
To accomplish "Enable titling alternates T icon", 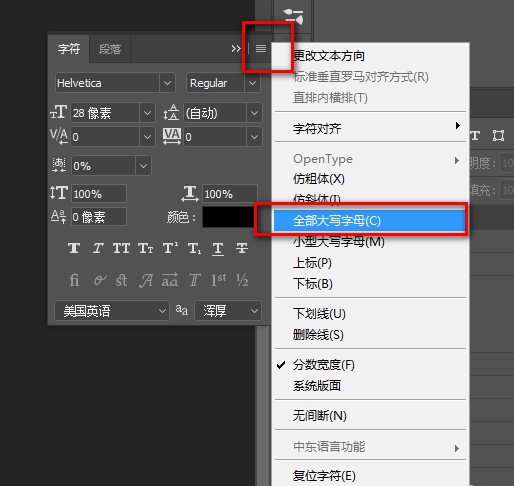I will [x=194, y=280].
